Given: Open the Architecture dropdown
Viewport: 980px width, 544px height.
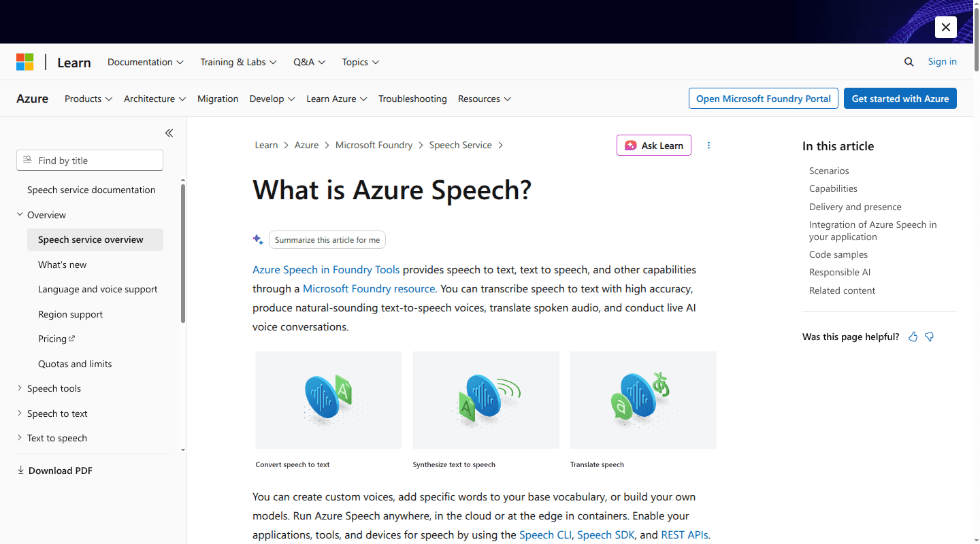Looking at the screenshot, I should tap(154, 99).
